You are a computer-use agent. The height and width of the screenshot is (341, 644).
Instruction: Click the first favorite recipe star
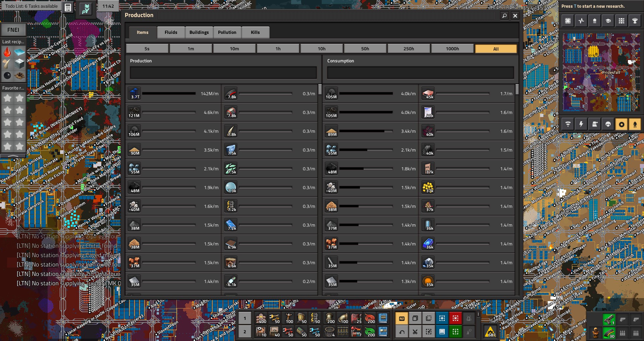click(7, 98)
